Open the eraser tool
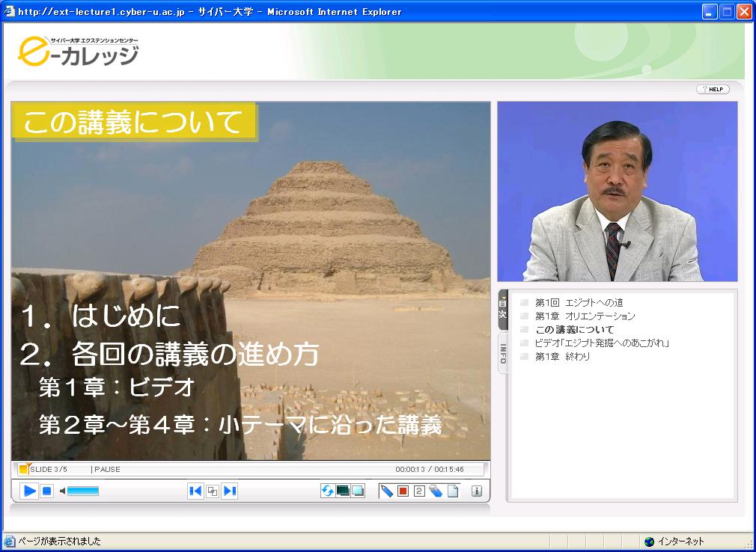The image size is (756, 552). pos(437,491)
